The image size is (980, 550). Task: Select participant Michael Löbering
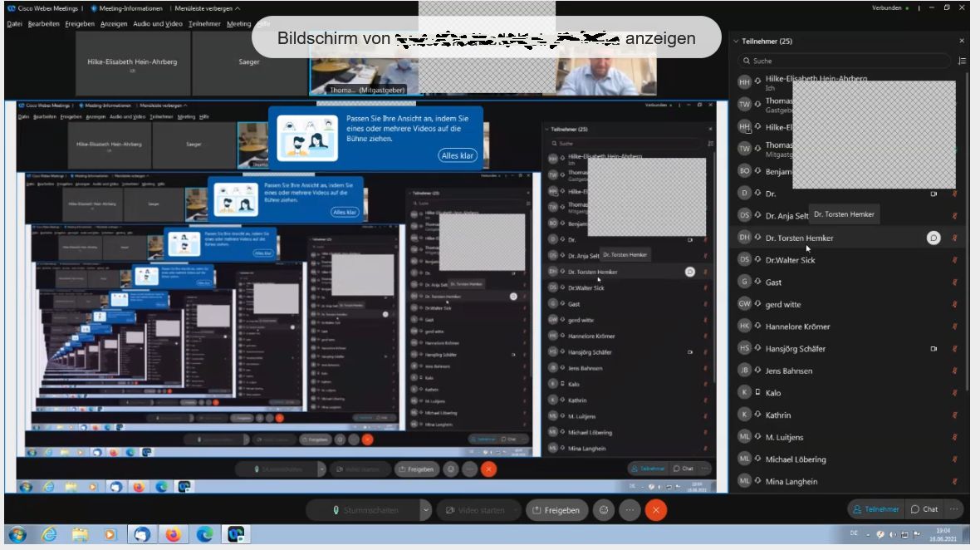click(847, 459)
